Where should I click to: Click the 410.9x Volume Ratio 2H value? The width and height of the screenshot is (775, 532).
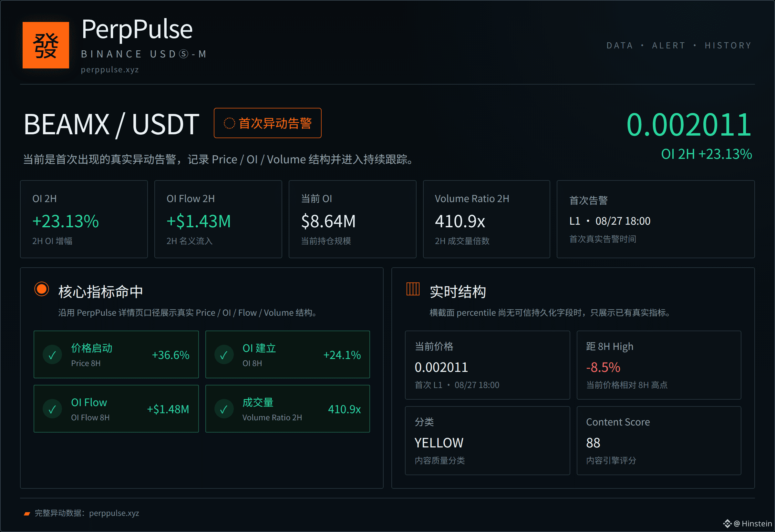460,221
